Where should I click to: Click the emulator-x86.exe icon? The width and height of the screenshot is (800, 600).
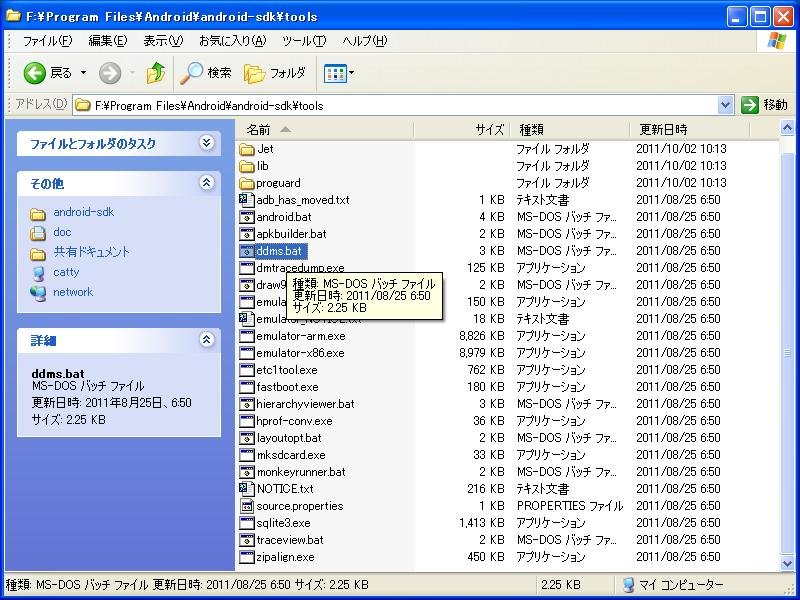coord(247,353)
